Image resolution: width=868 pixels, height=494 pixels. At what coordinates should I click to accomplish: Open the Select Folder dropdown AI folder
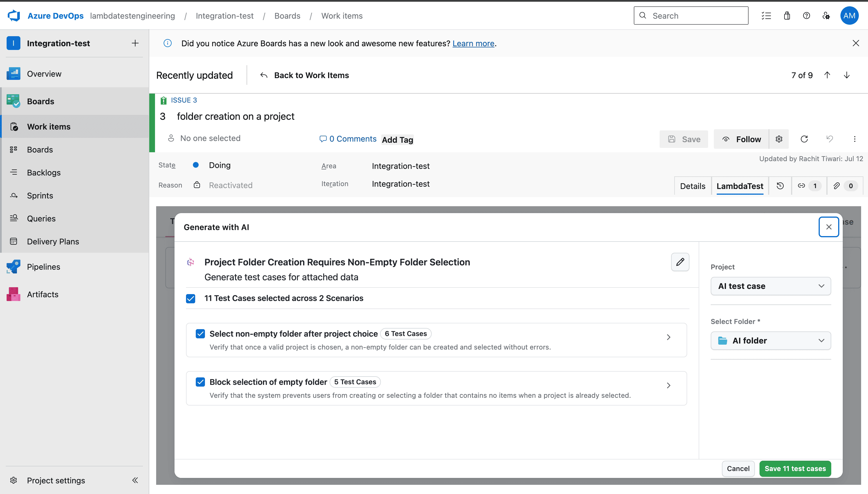(771, 341)
